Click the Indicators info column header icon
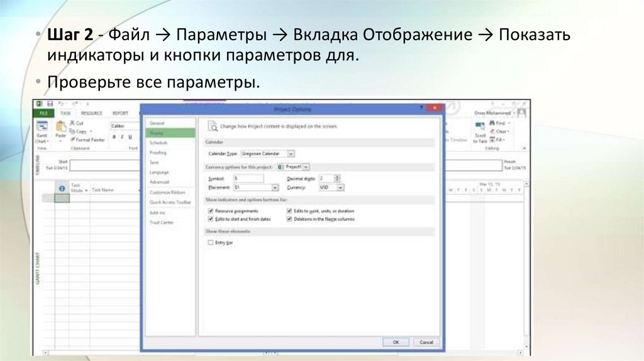The height and width of the screenshot is (361, 644). (62, 189)
